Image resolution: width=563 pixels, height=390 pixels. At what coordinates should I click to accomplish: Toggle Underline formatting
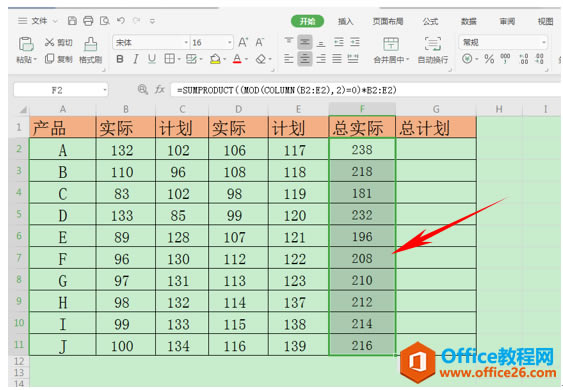click(152, 59)
